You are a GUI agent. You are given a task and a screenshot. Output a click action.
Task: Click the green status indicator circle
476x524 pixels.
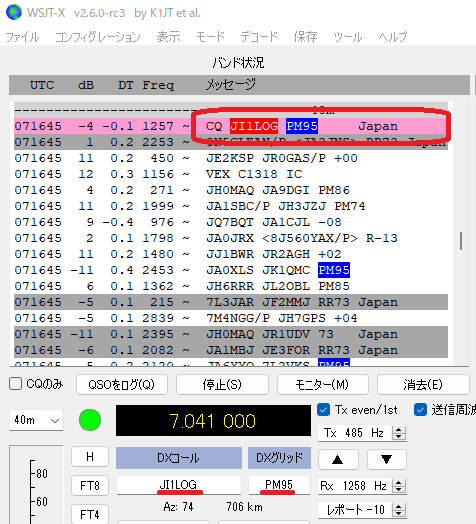coord(90,420)
